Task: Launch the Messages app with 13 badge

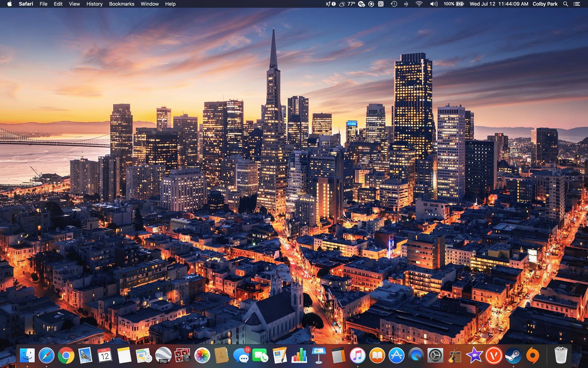Action: pyautogui.click(x=241, y=356)
